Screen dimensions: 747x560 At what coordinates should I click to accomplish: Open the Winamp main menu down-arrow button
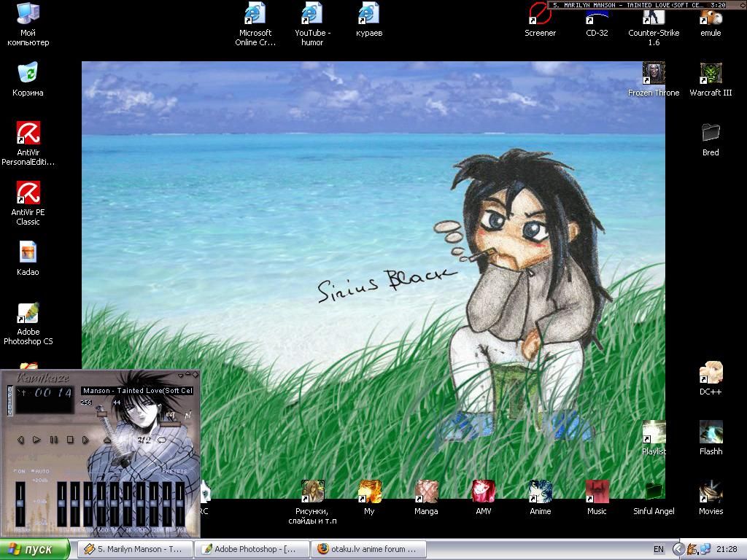[x=181, y=375]
